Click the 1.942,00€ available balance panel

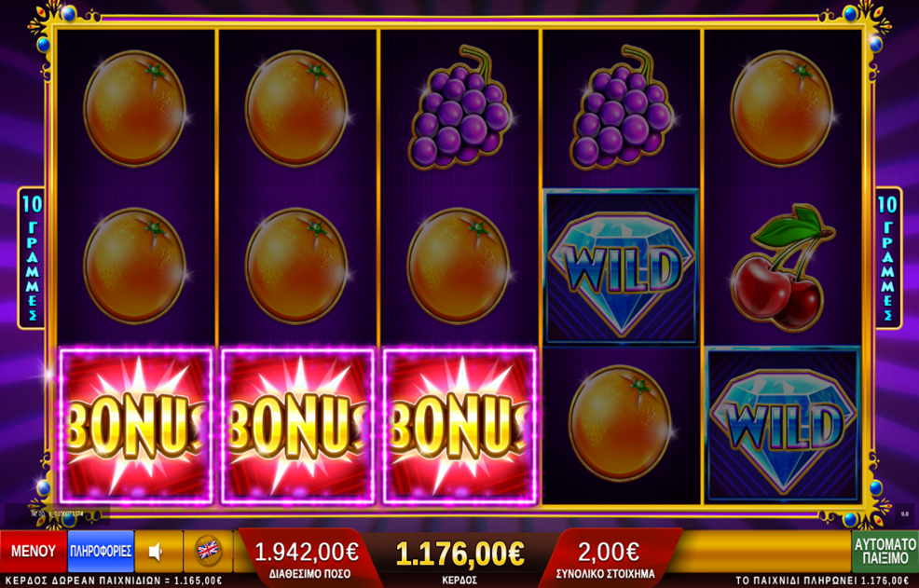pyautogui.click(x=307, y=557)
